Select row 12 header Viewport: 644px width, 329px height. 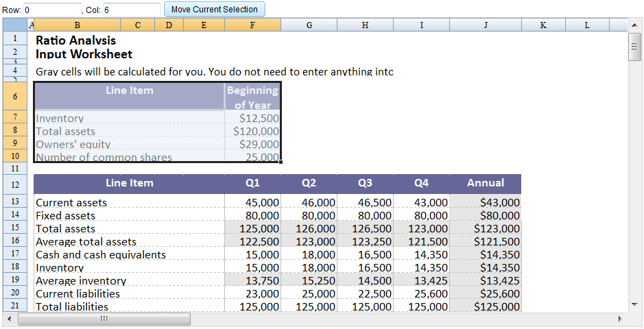click(x=15, y=184)
